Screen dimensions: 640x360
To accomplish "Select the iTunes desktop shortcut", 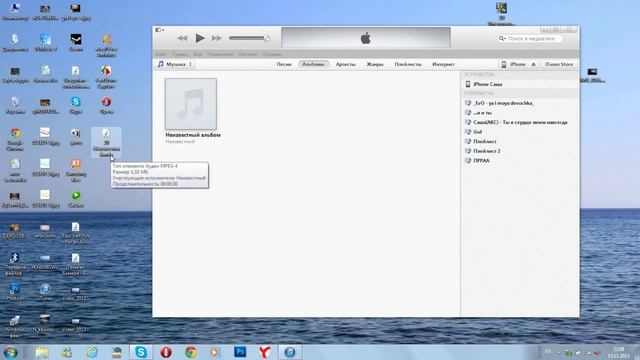I will 45,292.
